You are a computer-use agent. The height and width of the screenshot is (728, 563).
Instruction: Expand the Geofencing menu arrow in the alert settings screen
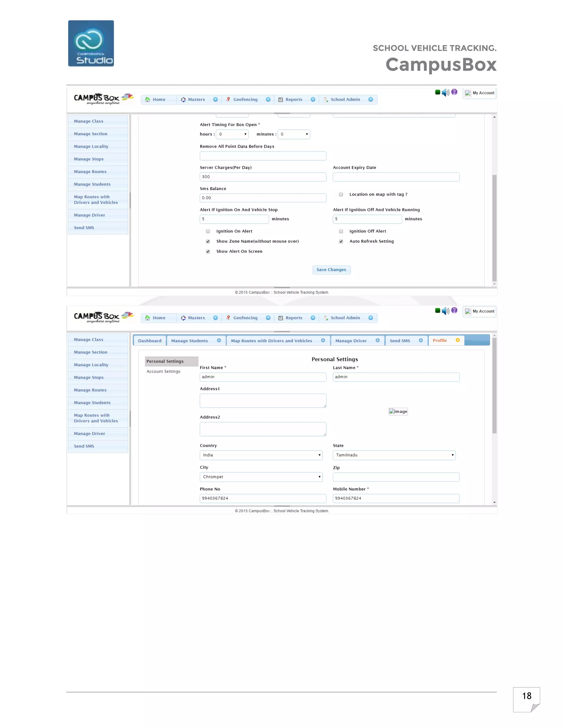(268, 99)
